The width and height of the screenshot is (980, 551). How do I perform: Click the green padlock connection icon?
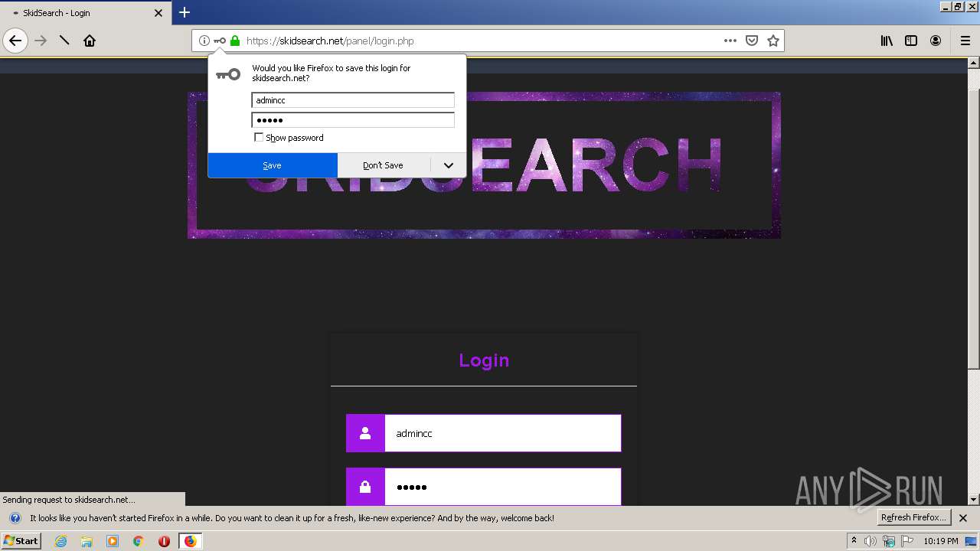[x=235, y=41]
